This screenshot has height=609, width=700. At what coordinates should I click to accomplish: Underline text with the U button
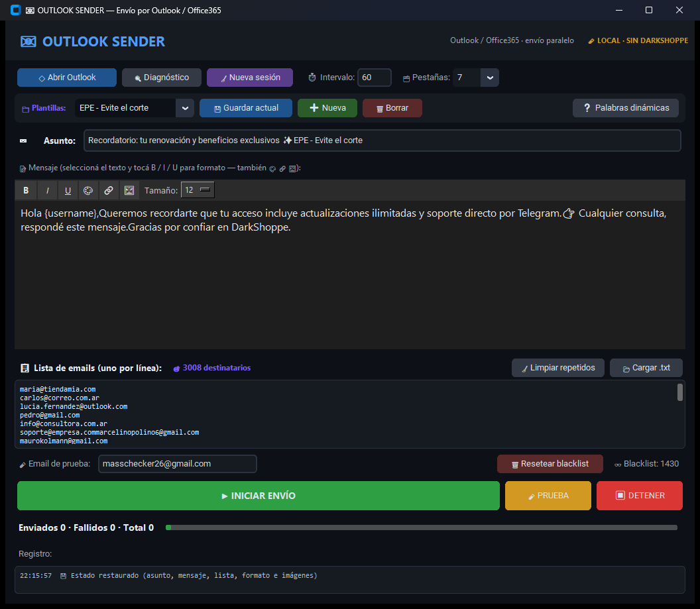click(x=68, y=190)
